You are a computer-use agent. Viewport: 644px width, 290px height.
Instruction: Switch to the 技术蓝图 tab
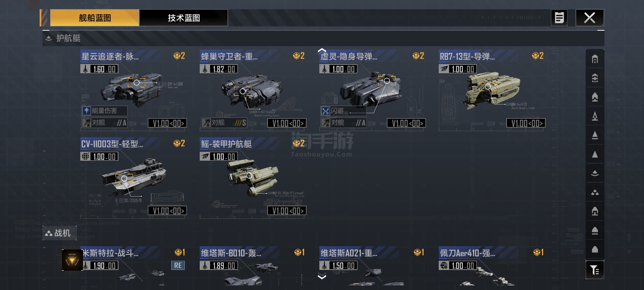click(184, 18)
